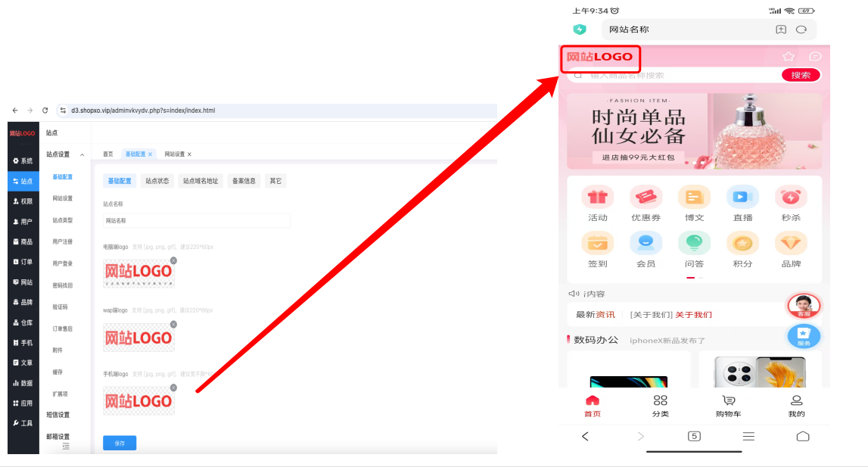Click the blue 保存 save button
Screen dimensions: 868x467
(x=120, y=444)
